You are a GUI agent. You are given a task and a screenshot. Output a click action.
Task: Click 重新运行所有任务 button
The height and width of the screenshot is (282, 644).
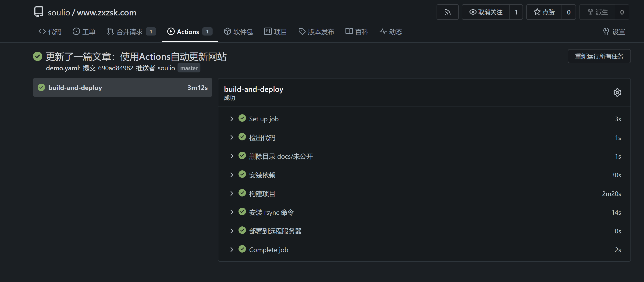point(599,56)
